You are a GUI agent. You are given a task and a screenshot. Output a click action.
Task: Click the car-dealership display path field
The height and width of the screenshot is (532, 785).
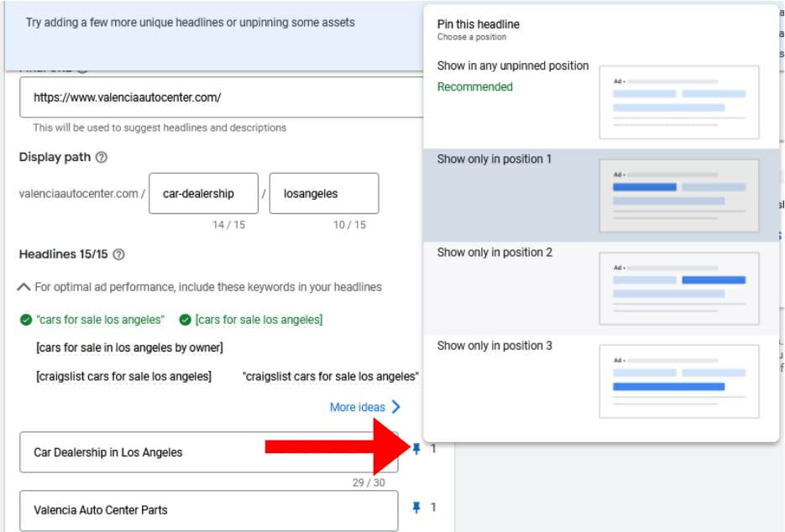(x=203, y=194)
